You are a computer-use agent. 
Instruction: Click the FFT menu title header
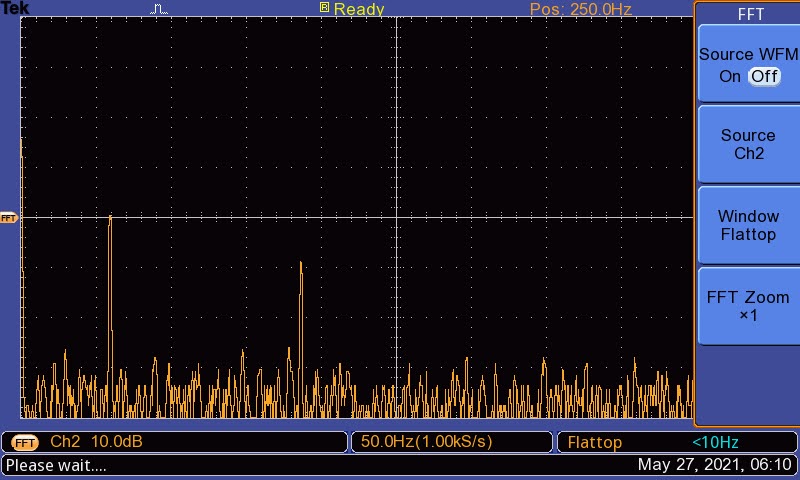(x=750, y=14)
